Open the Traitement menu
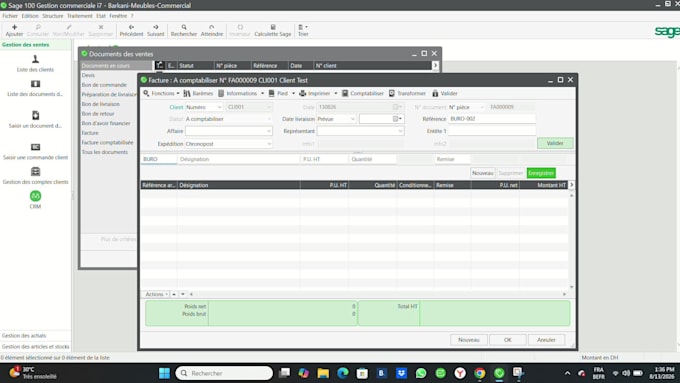This screenshot has width=680, height=383. coord(80,16)
